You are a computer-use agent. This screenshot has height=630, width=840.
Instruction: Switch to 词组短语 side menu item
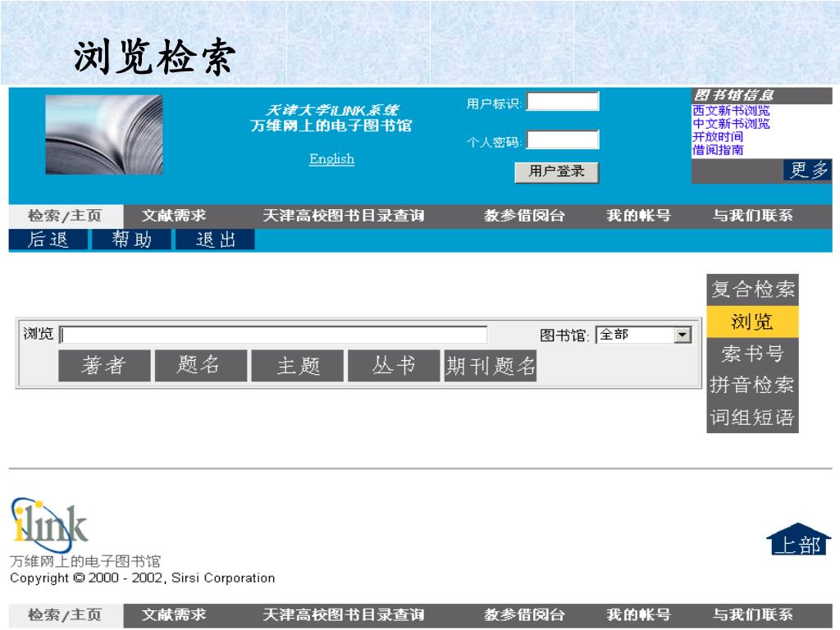pos(753,418)
